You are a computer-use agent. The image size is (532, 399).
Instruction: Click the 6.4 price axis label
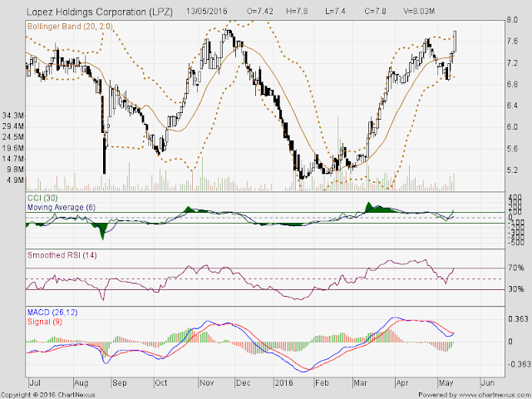(x=512, y=106)
